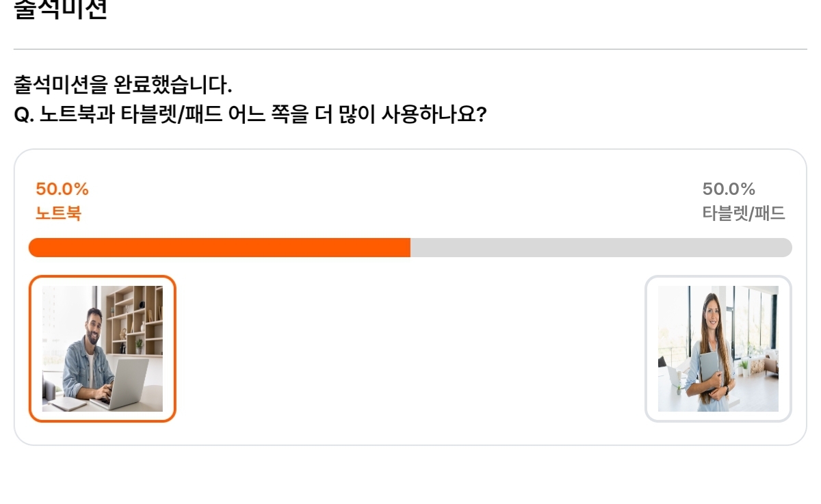
Task: Click the orange 50.0% percentage text
Action: pyautogui.click(x=62, y=189)
